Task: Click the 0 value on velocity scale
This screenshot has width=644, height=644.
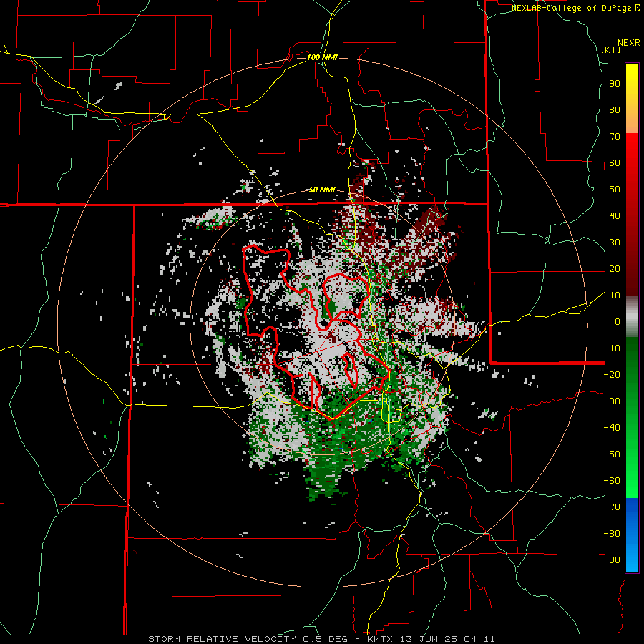Action: tap(618, 321)
